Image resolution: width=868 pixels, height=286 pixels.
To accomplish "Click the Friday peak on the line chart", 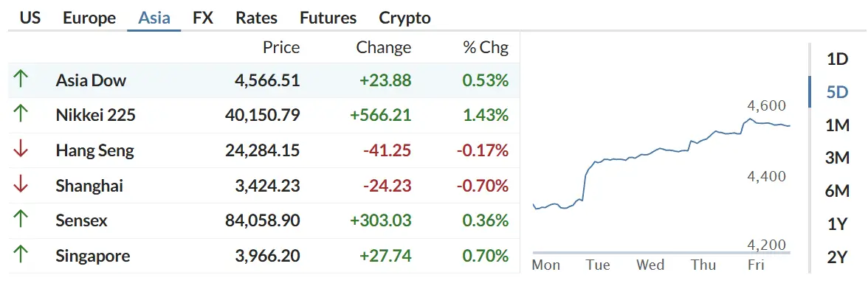I will tap(751, 119).
